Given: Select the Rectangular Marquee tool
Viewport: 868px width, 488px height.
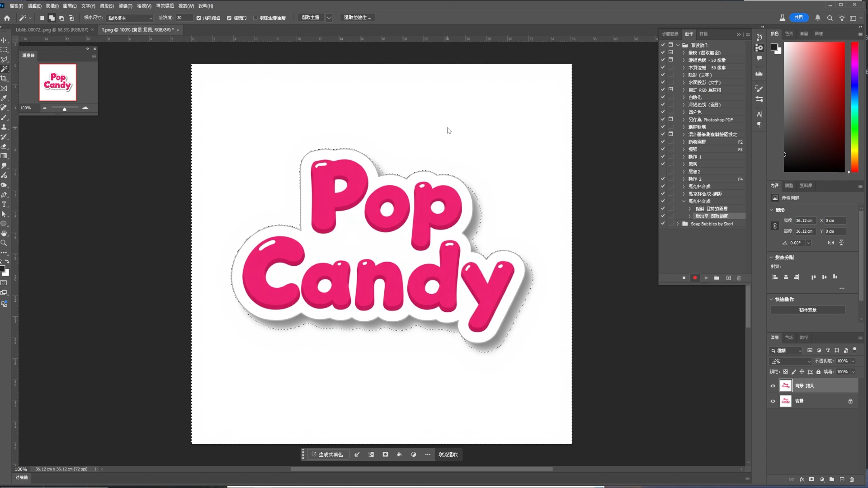Looking at the screenshot, I should click(x=4, y=50).
